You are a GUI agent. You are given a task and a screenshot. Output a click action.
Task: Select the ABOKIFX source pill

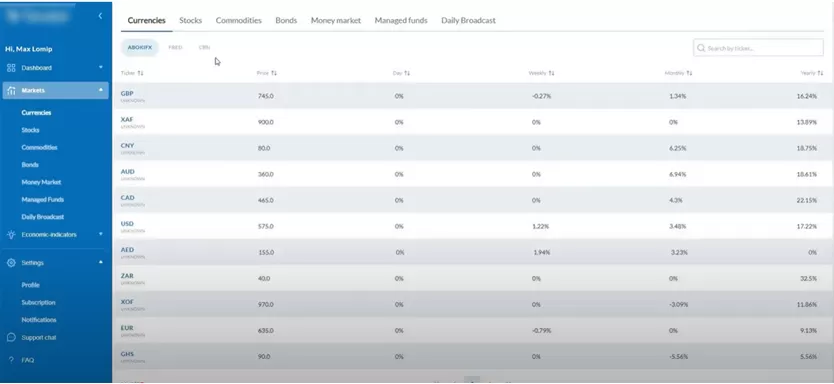click(x=140, y=47)
